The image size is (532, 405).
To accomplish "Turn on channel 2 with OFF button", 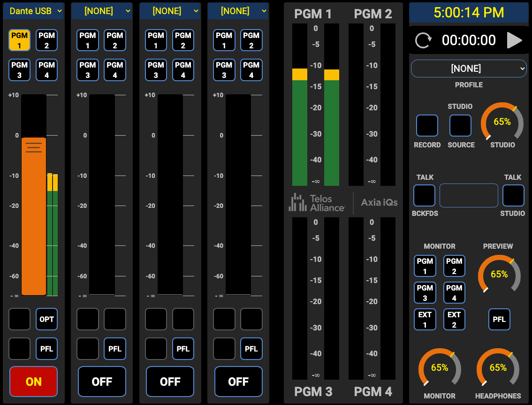I will coord(102,382).
